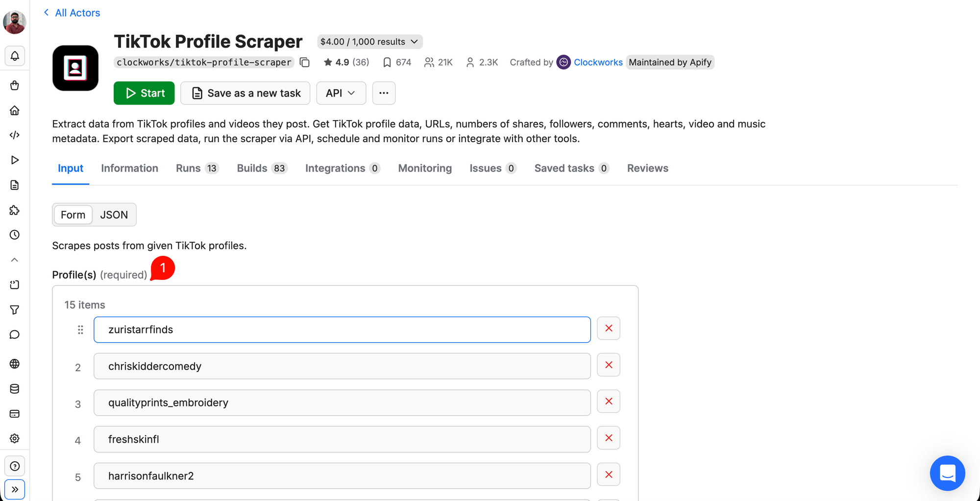Screen dimensions: 980x501
Task: Open the API options dropdown
Action: tap(341, 93)
